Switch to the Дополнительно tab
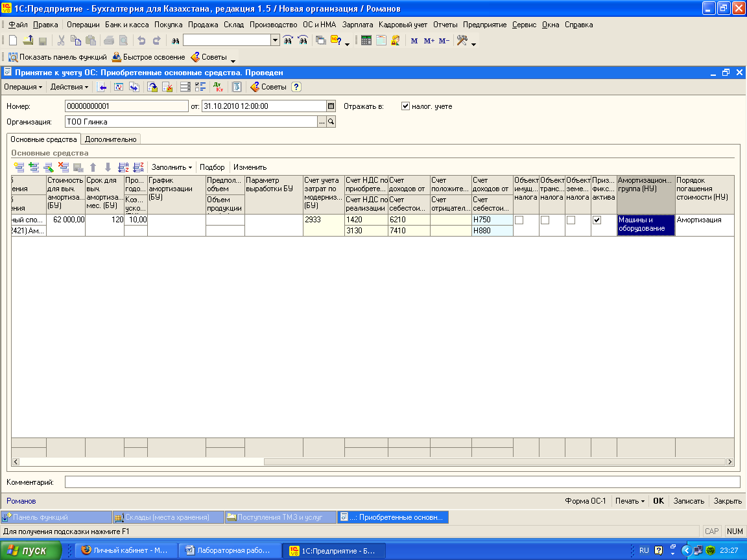This screenshot has width=747, height=560. [110, 139]
